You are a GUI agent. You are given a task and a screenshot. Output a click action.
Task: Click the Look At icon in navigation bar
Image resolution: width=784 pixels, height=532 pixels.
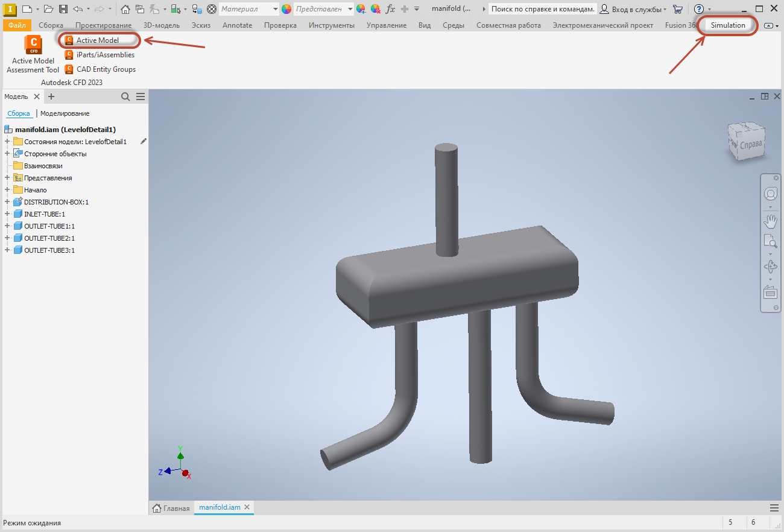[771, 293]
